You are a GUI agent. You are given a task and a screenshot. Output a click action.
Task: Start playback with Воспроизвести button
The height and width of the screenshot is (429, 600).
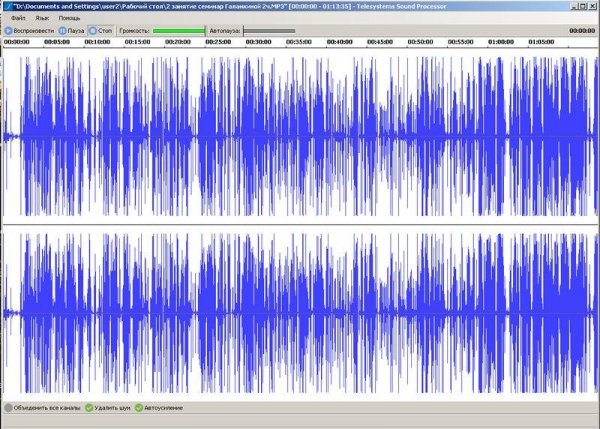click(x=29, y=31)
